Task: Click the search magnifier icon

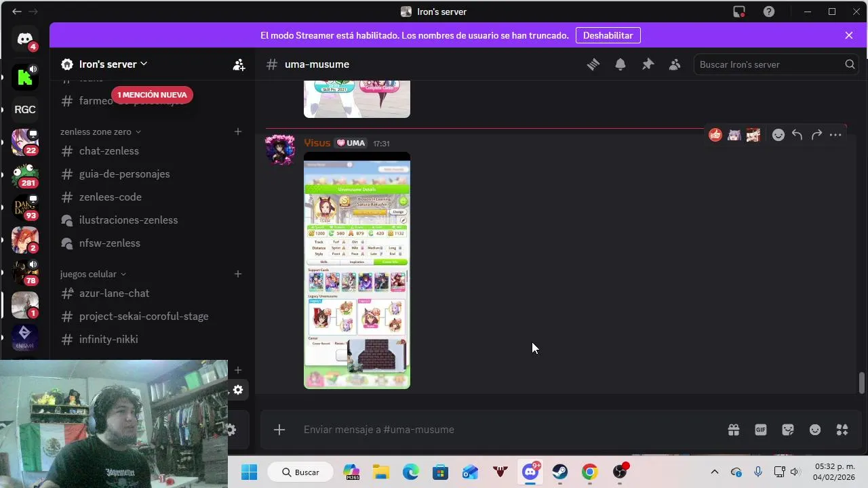Action: pos(850,64)
